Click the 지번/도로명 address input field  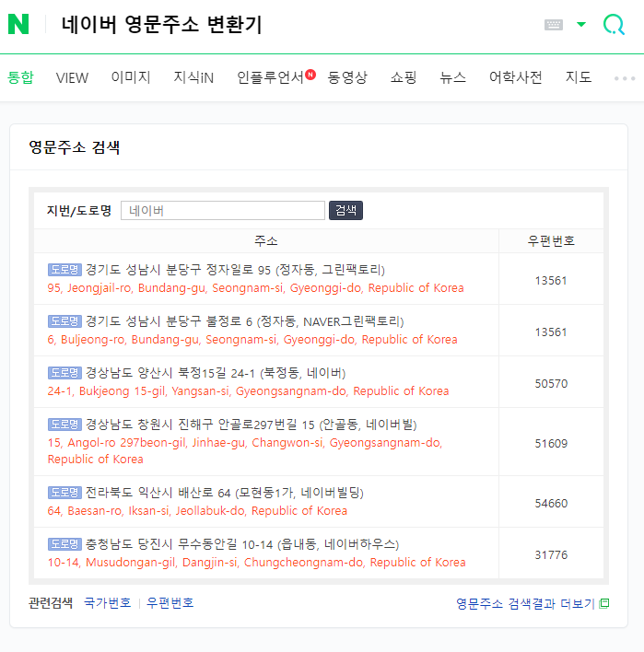point(223,210)
